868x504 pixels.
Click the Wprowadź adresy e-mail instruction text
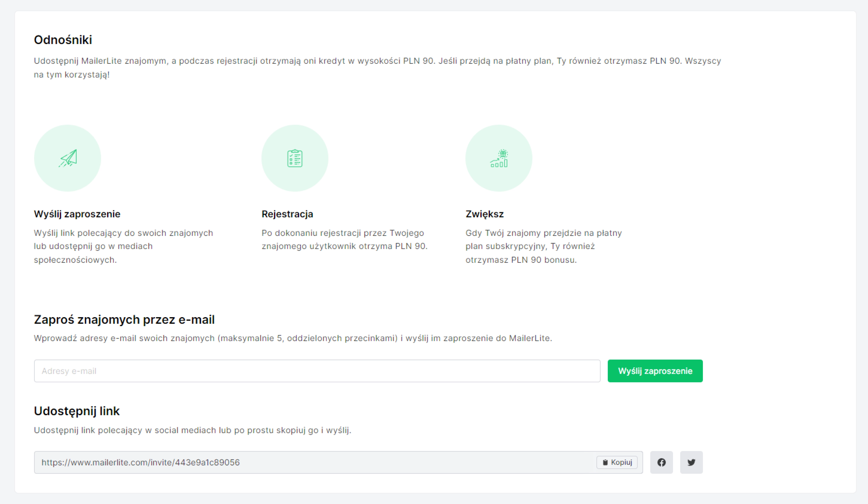point(293,338)
